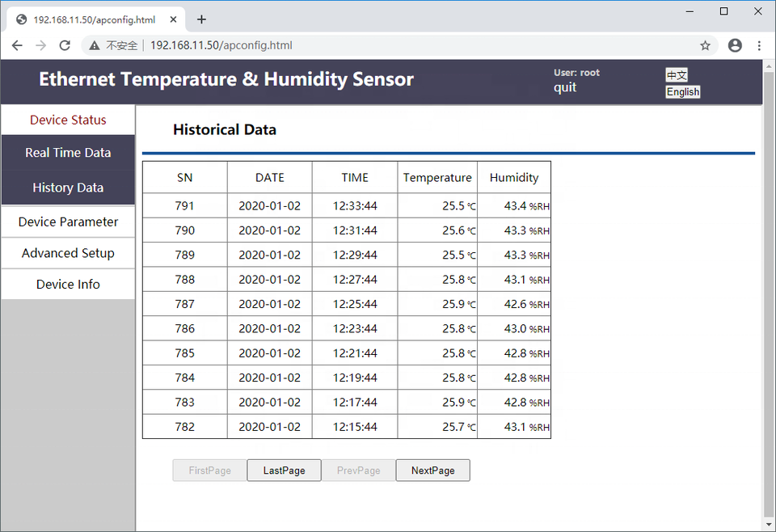Viewport: 776px width, 532px height.
Task: Click the not-secure warning triangle icon
Action: pyautogui.click(x=95, y=45)
